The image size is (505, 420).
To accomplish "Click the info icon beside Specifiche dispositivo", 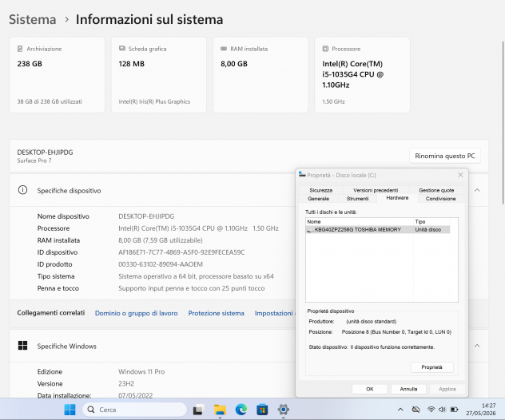I will click(x=22, y=190).
